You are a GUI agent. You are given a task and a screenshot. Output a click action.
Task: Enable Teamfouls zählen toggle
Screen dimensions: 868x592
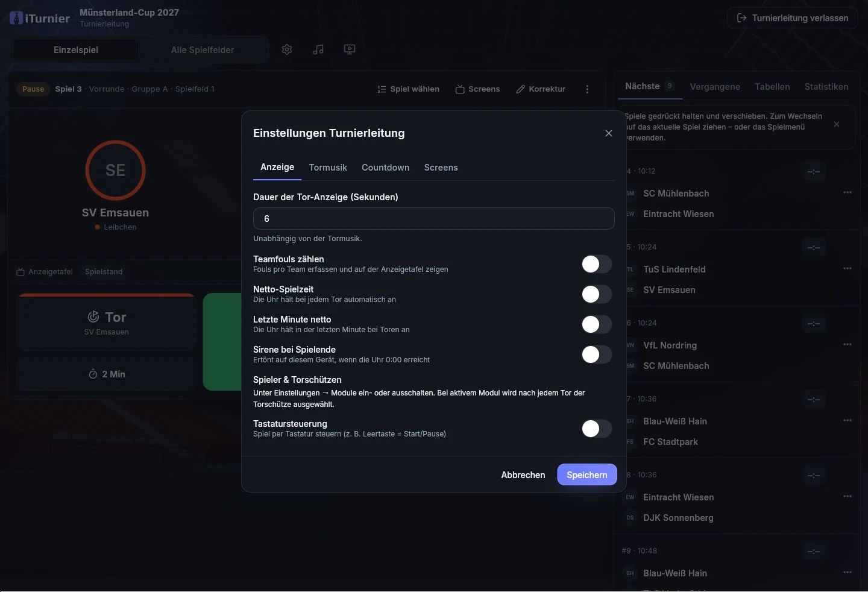click(597, 264)
